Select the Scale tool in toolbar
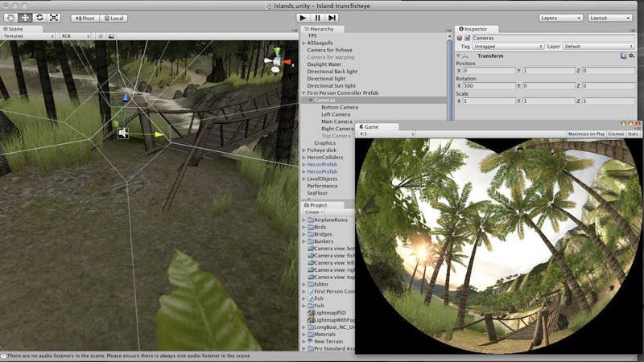The height and width of the screenshot is (362, 644). pos(54,17)
